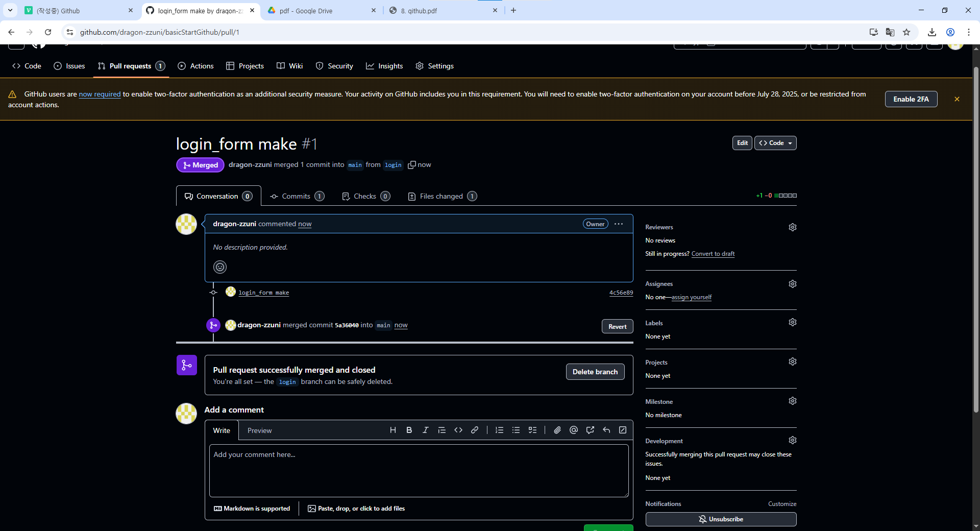Open Development gear settings
Viewport: 980px width, 531px height.
pyautogui.click(x=793, y=441)
